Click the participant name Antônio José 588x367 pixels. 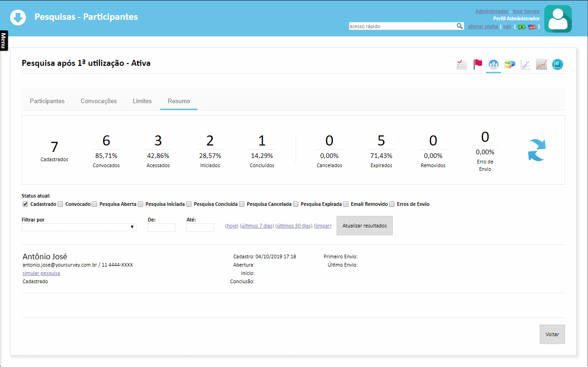click(45, 256)
